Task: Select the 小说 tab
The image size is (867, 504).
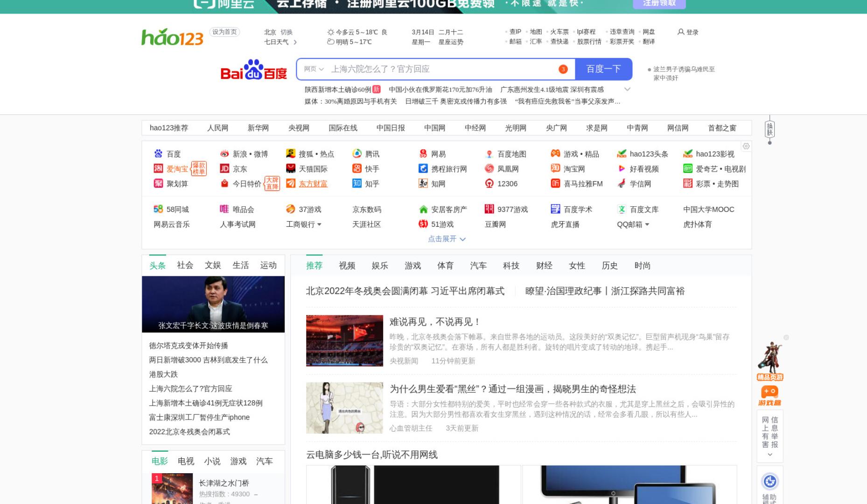Action: tap(212, 461)
